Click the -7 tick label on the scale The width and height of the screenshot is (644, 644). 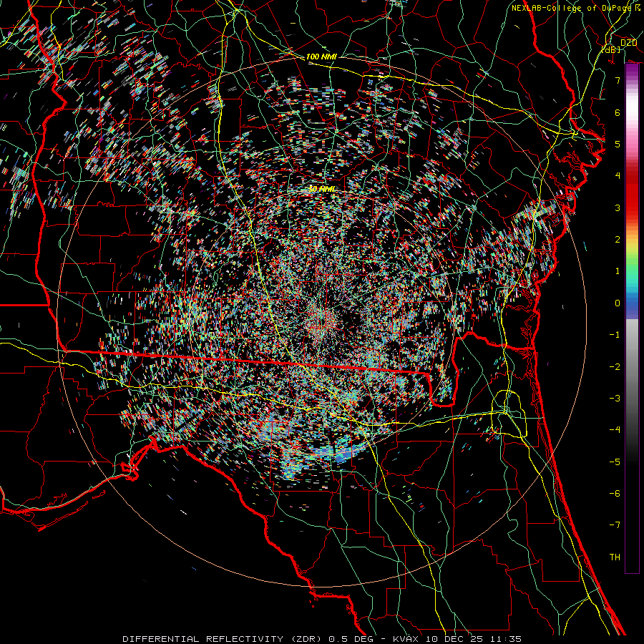coord(615,525)
